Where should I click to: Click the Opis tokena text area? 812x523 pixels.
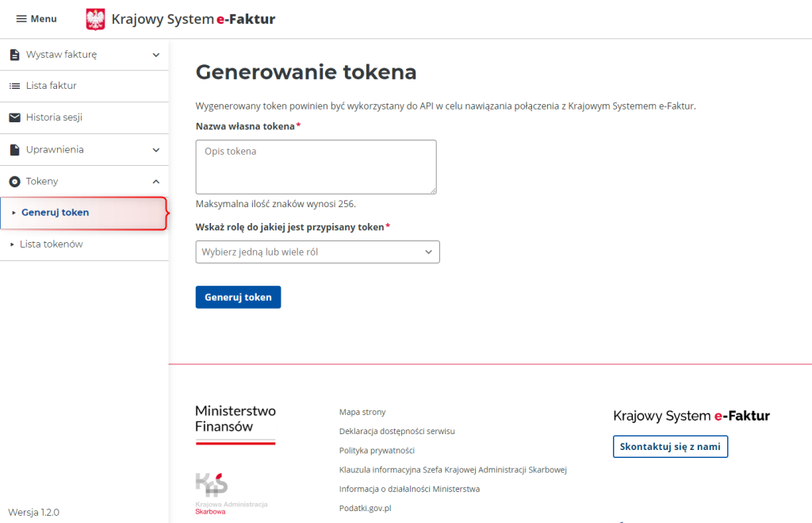[x=316, y=167]
